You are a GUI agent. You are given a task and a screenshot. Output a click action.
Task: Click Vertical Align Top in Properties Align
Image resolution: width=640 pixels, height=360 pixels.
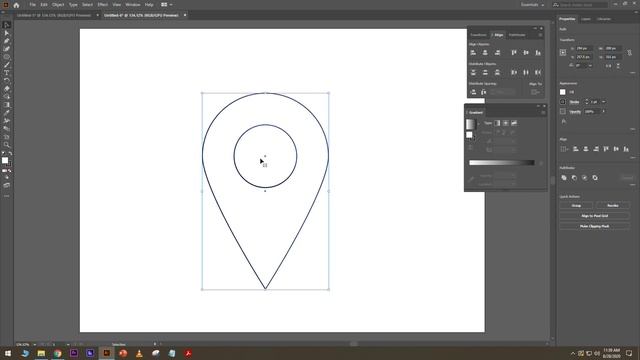click(606, 149)
